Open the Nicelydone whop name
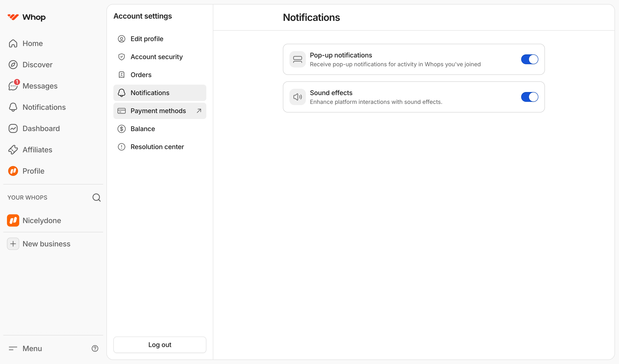This screenshot has height=364, width=619. coord(42,220)
